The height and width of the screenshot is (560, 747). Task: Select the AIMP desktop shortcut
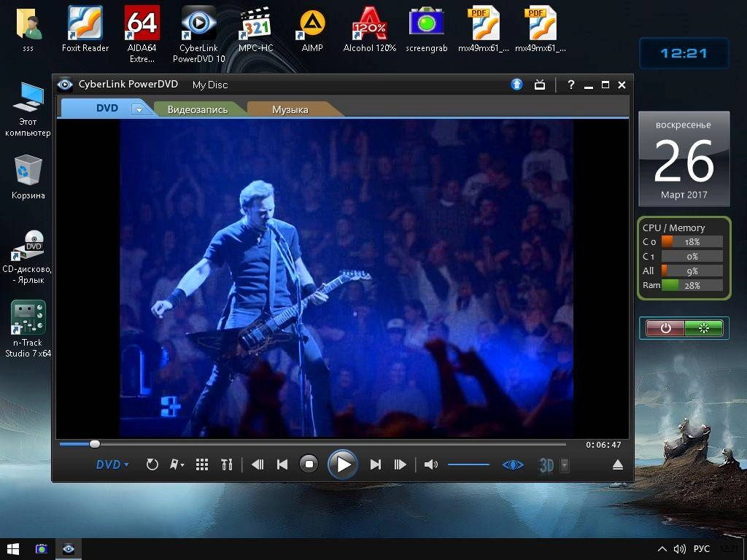click(x=312, y=29)
